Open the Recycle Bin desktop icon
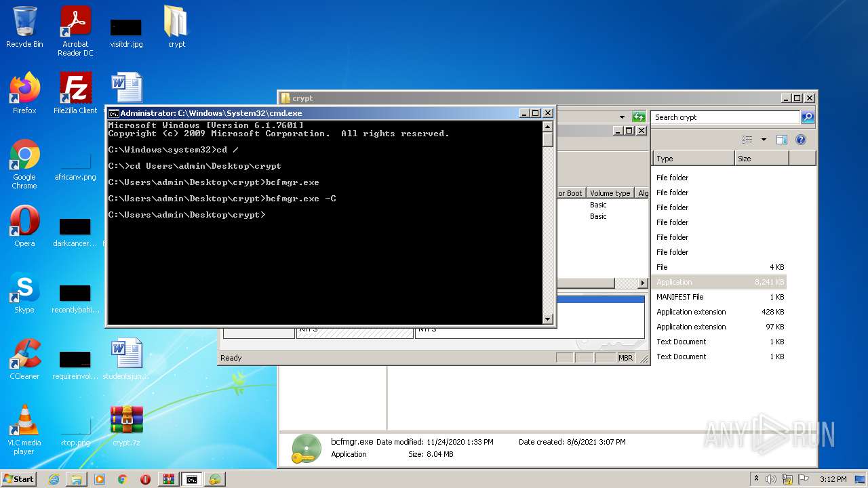 (24, 28)
